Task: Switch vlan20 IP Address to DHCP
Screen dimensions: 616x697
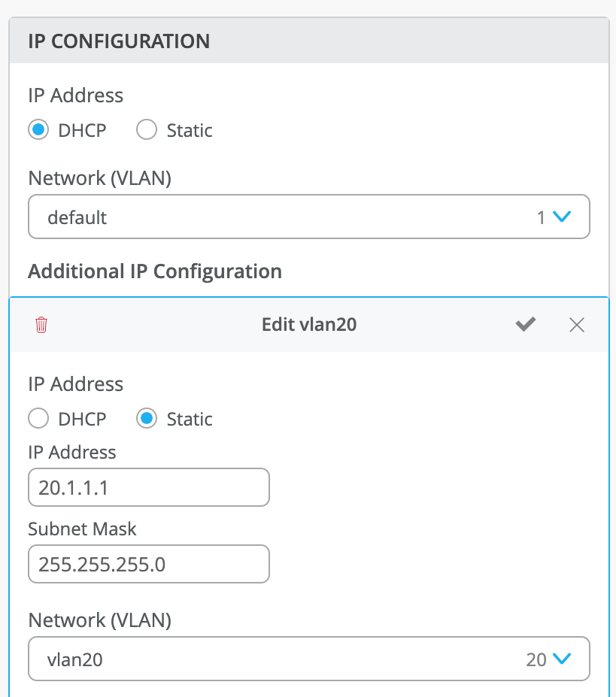Action: pyautogui.click(x=38, y=419)
